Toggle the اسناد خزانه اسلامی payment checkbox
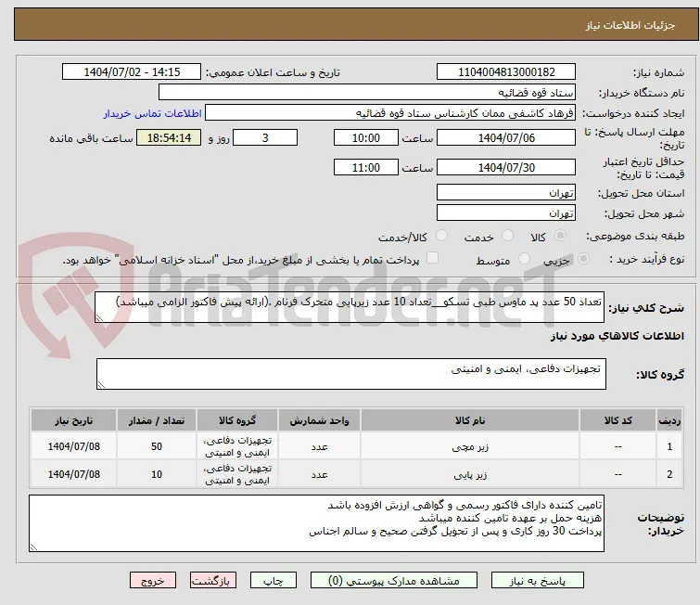 point(432,258)
